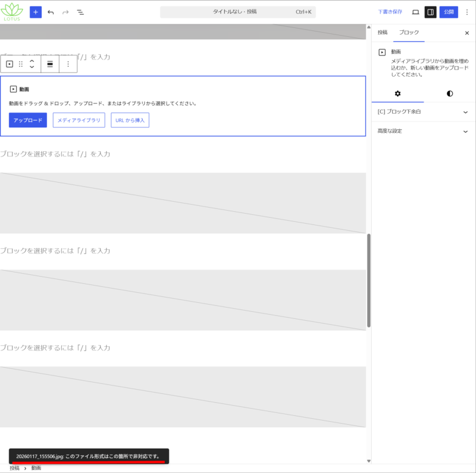
Task: Select the gear settings tab in sidebar
Action: tap(397, 93)
